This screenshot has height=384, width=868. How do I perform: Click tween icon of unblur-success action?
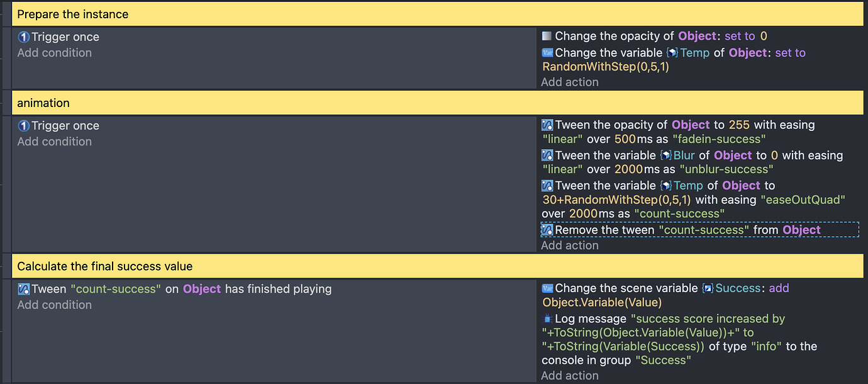[547, 155]
